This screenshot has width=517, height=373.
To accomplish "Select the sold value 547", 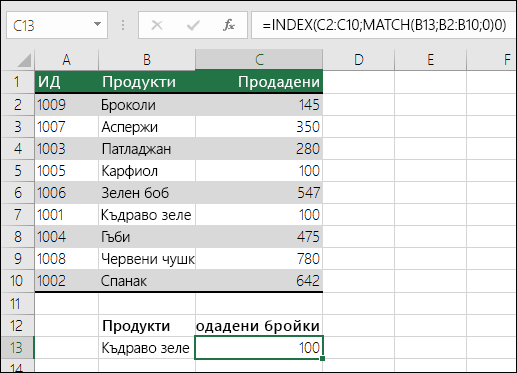I will click(259, 193).
